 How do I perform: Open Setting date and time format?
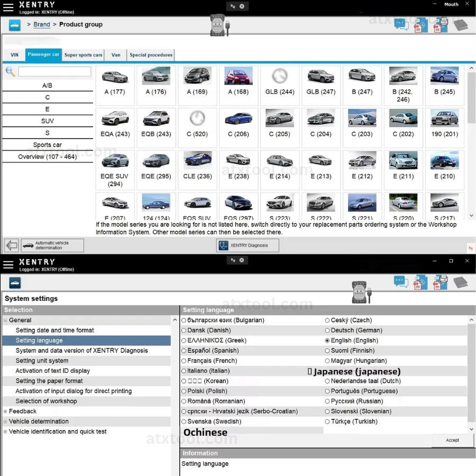[x=87, y=330]
